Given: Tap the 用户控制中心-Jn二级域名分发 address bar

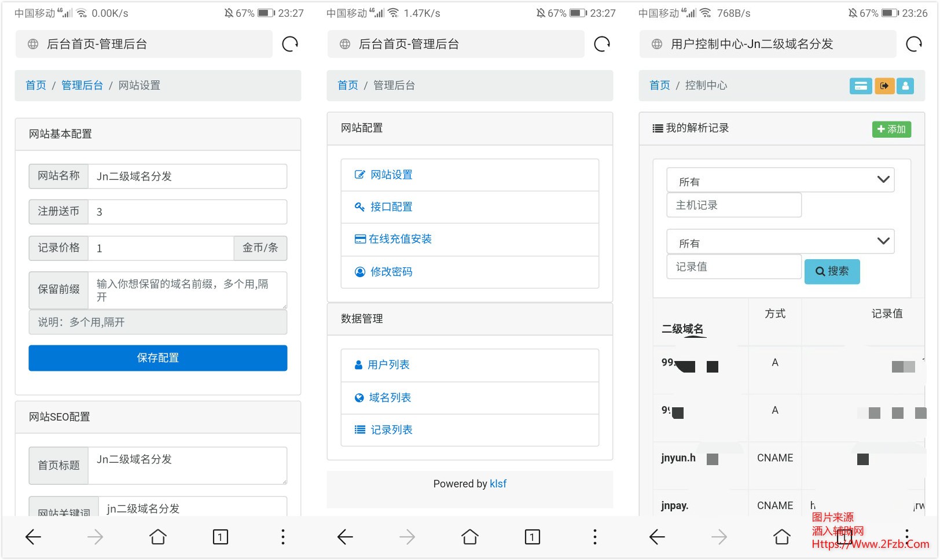Looking at the screenshot, I should coord(768,44).
